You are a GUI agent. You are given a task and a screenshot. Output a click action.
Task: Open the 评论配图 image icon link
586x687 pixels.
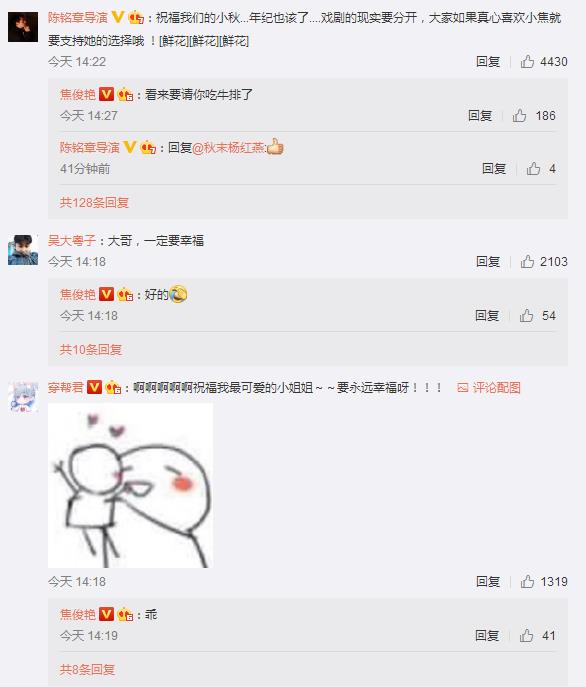(489, 388)
